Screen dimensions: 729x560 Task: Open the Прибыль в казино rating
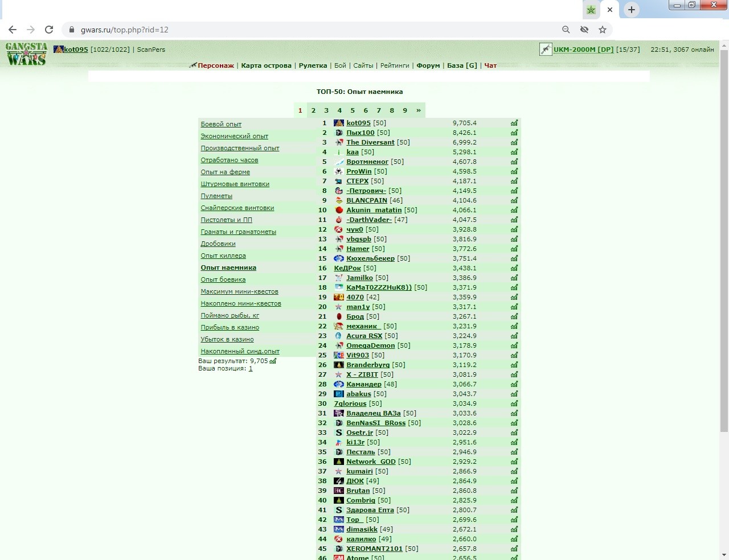click(x=230, y=327)
